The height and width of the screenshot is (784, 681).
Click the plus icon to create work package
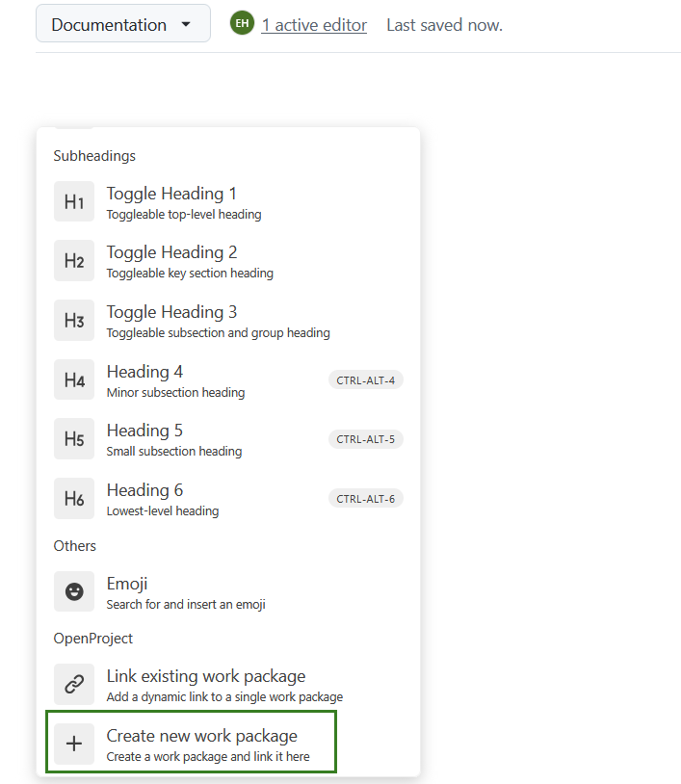point(74,744)
